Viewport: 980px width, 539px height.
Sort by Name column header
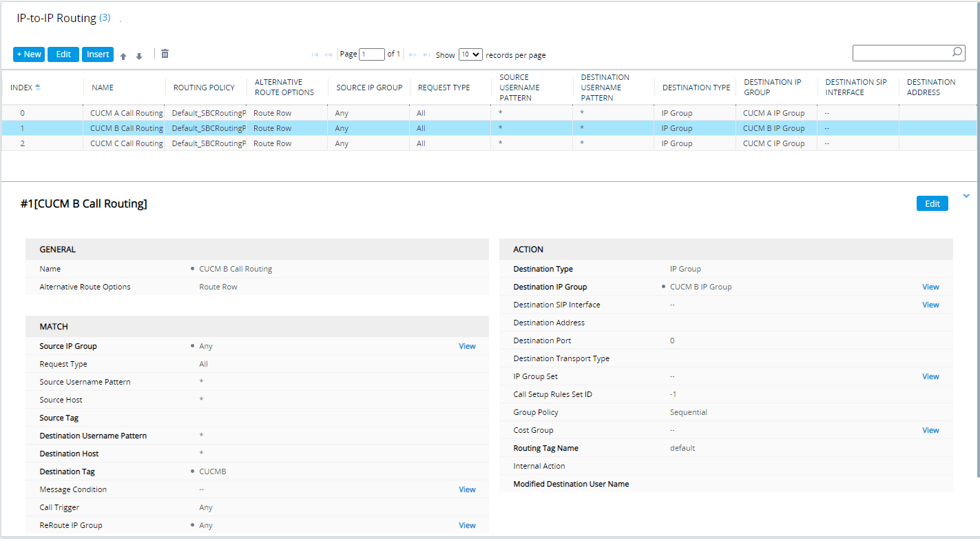click(102, 88)
